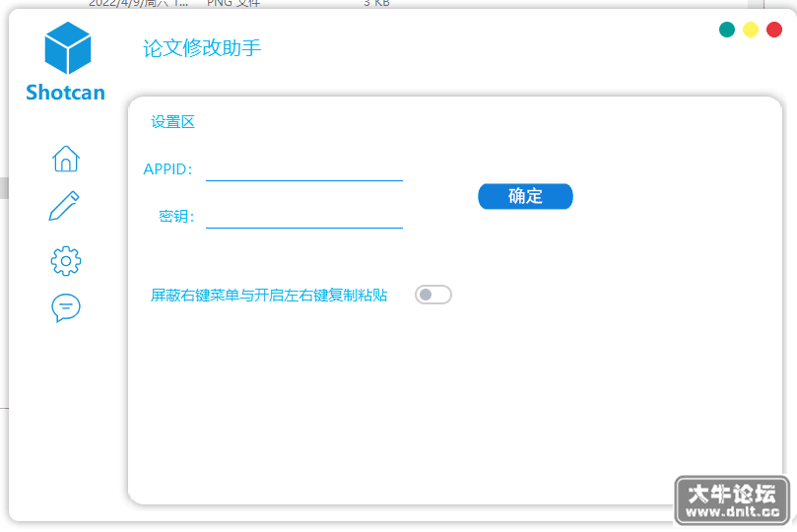The height and width of the screenshot is (532, 797).
Task: Toggle the right-click menu blocking switch
Action: click(x=433, y=295)
